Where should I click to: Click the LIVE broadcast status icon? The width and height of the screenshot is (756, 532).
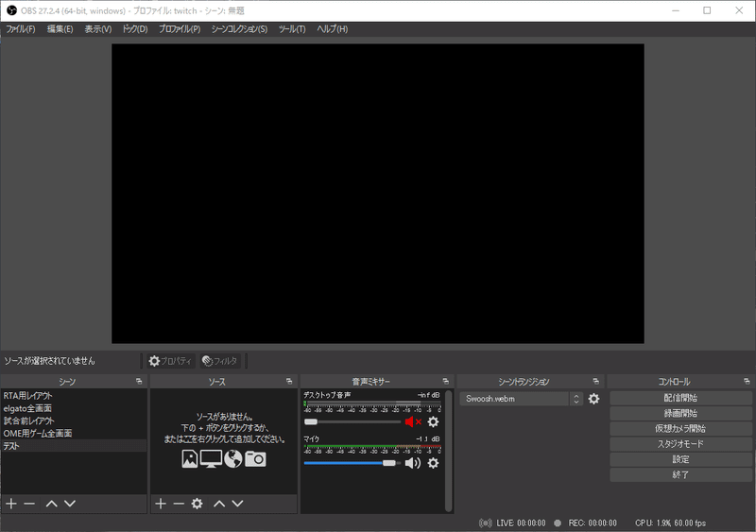click(x=486, y=523)
